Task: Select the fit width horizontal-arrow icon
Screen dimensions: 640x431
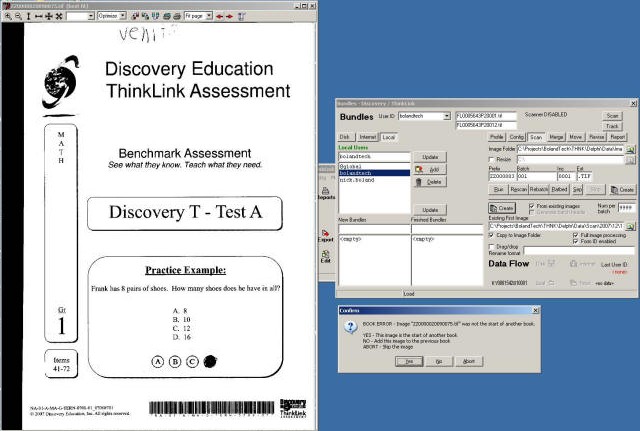Action: pos(38,16)
